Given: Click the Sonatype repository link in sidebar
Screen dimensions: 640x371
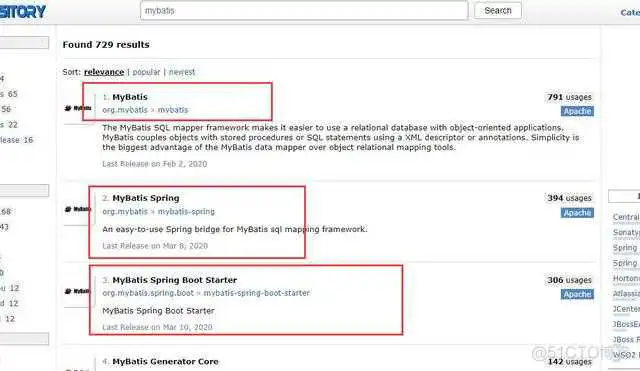Looking at the screenshot, I should point(626,233).
